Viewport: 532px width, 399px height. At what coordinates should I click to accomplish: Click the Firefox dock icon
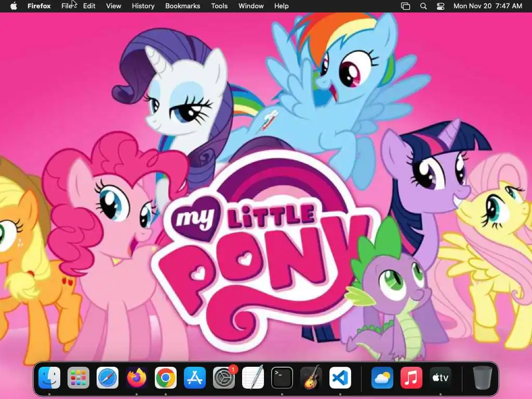coord(137,378)
